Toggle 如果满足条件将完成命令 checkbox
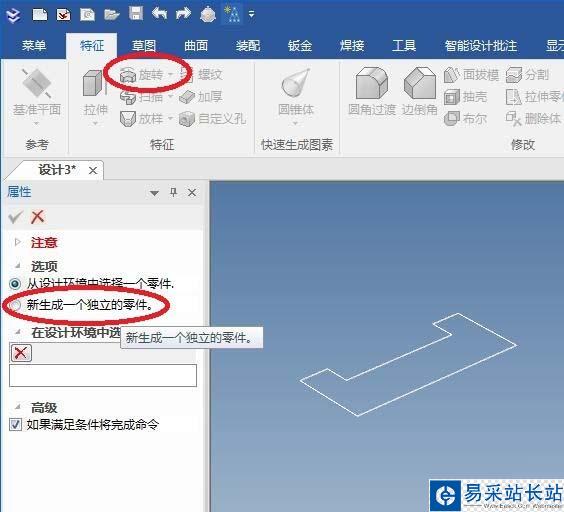Viewport: 564px width, 512px height. coord(15,425)
